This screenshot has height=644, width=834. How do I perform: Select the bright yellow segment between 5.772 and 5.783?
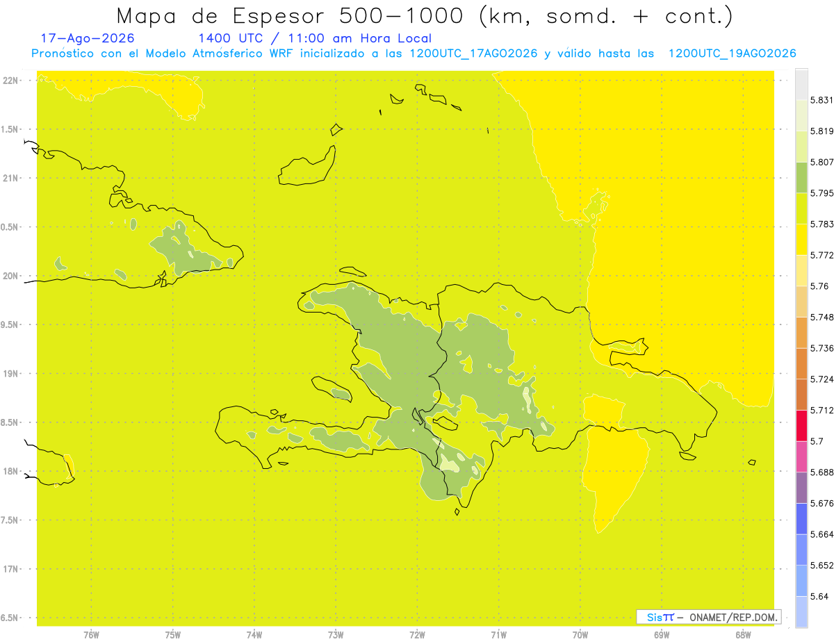[801, 239]
